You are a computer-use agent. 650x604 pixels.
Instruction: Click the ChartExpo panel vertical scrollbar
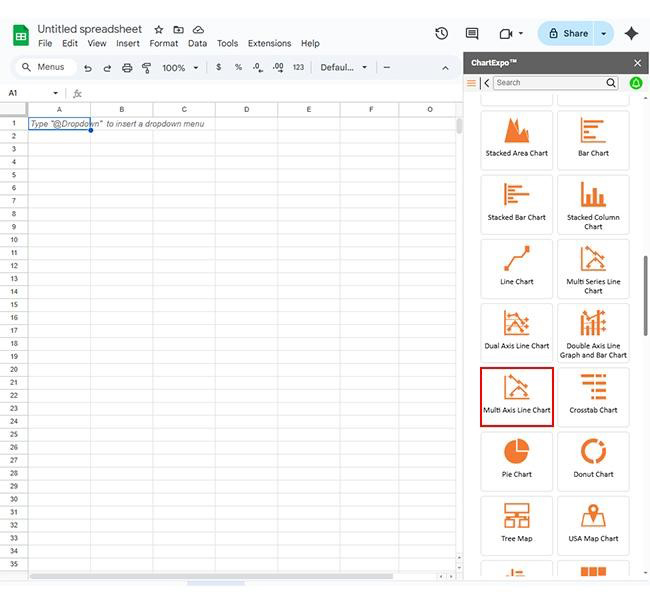tap(645, 290)
